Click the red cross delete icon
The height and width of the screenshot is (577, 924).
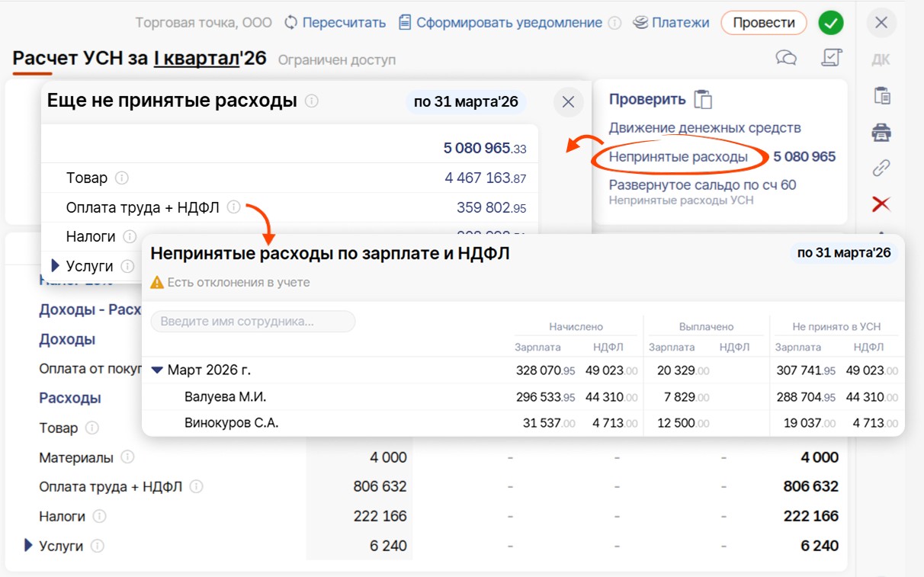click(x=881, y=204)
